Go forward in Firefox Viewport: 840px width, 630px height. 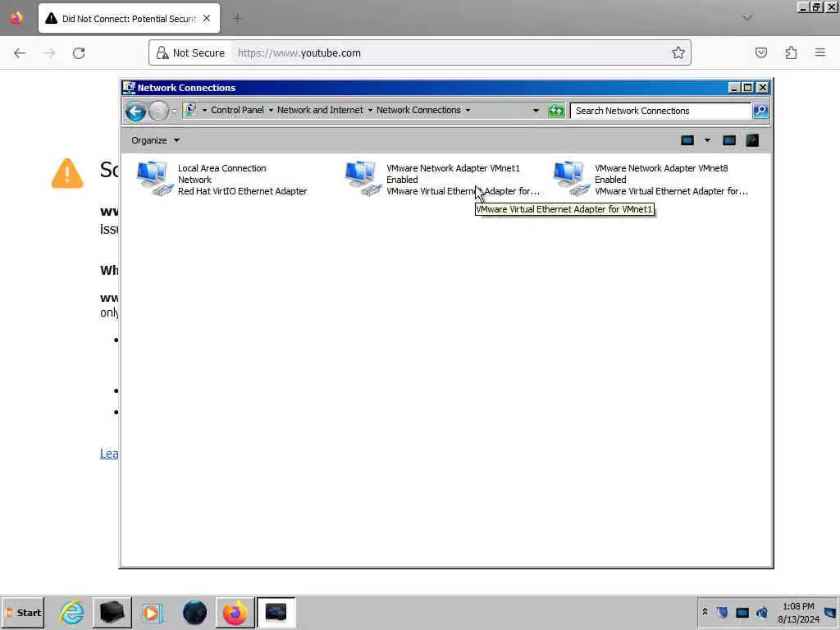(x=49, y=53)
